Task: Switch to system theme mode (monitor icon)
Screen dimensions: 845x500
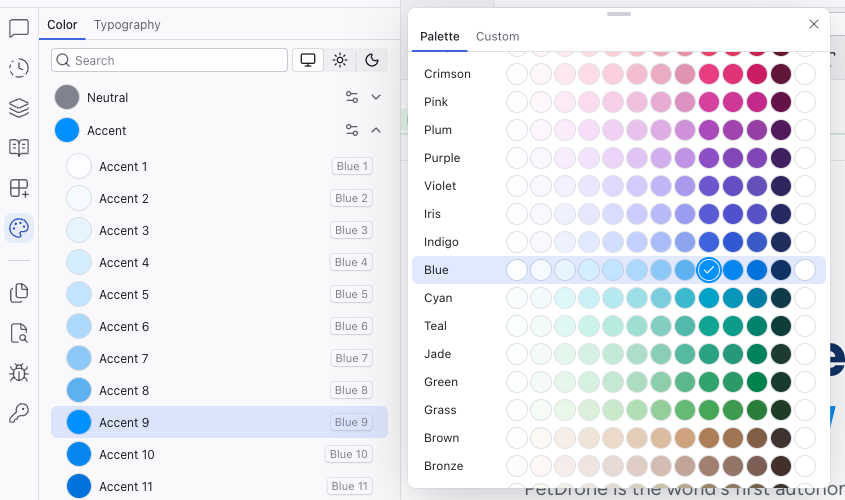Action: point(308,60)
